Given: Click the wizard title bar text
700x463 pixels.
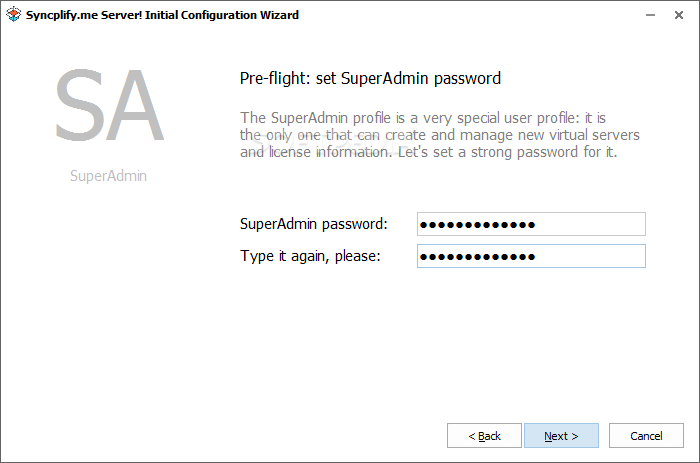Looking at the screenshot, I should click(x=162, y=15).
